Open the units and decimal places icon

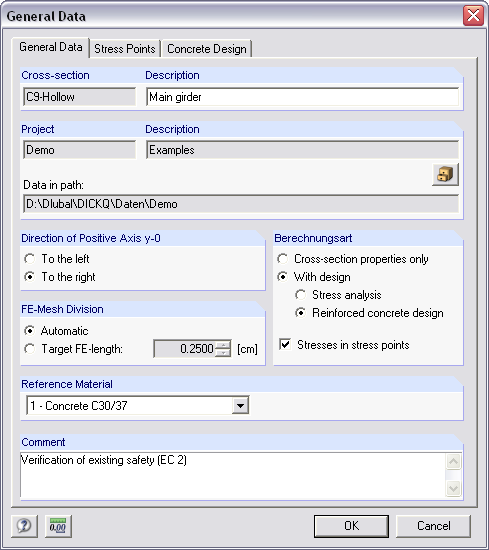click(58, 526)
